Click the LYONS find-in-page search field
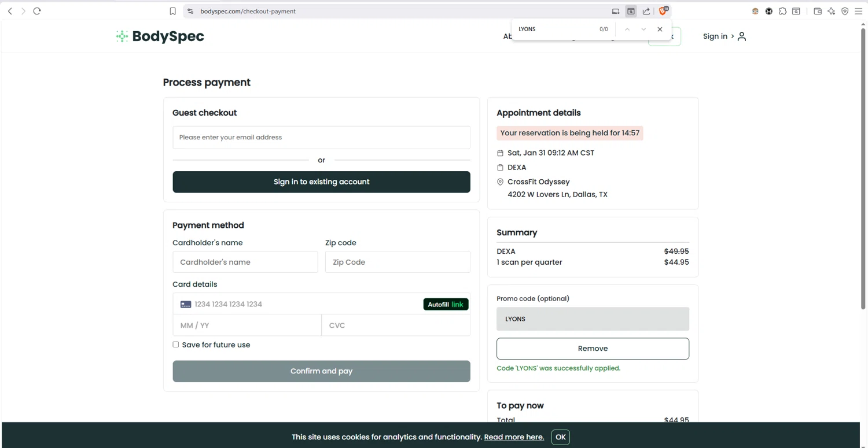The image size is (868, 448). click(556, 29)
